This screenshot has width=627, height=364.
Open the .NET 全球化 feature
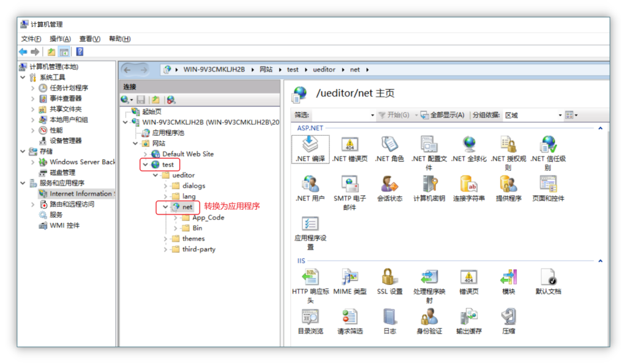coord(468,149)
